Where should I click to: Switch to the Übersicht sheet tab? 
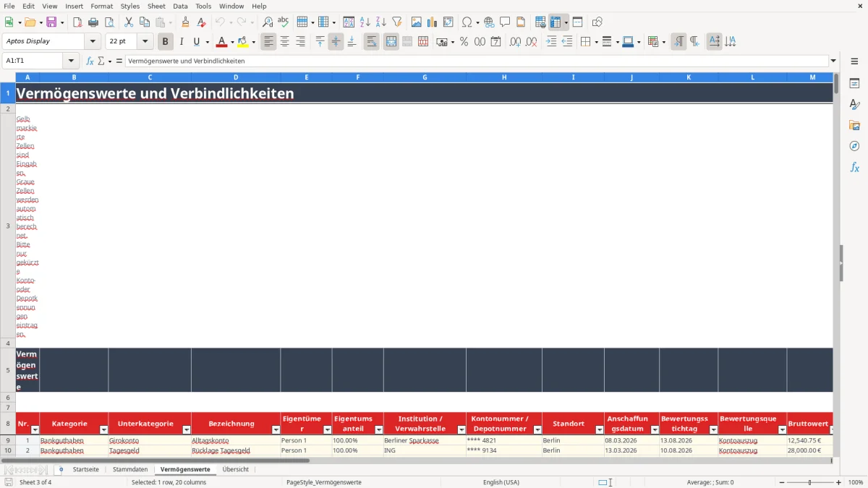pyautogui.click(x=236, y=469)
